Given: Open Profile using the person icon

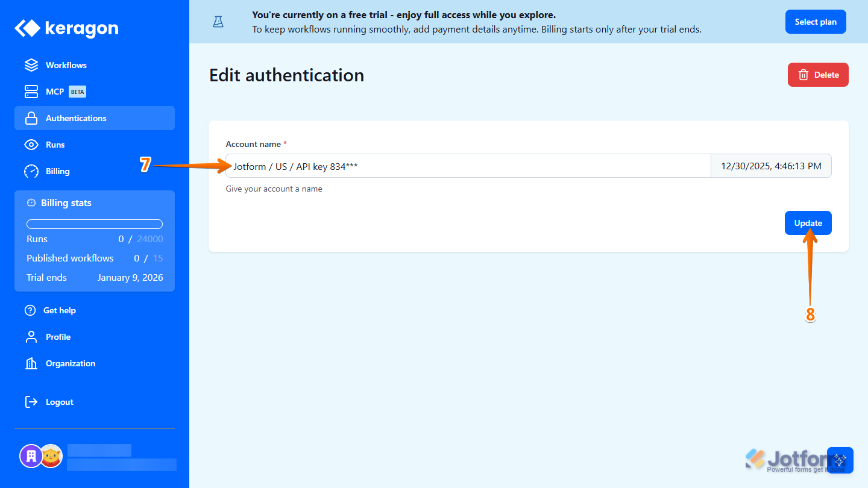Looking at the screenshot, I should pos(31,337).
